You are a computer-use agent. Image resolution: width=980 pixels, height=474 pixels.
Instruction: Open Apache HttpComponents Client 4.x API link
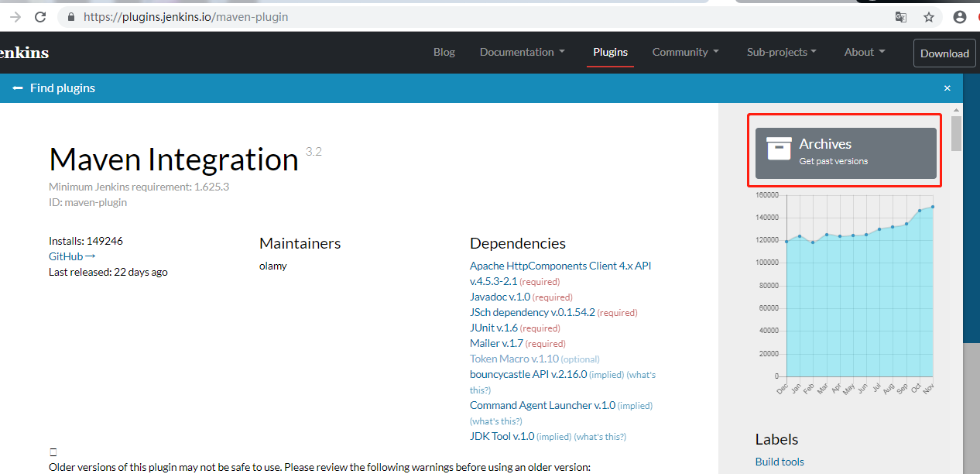click(560, 273)
